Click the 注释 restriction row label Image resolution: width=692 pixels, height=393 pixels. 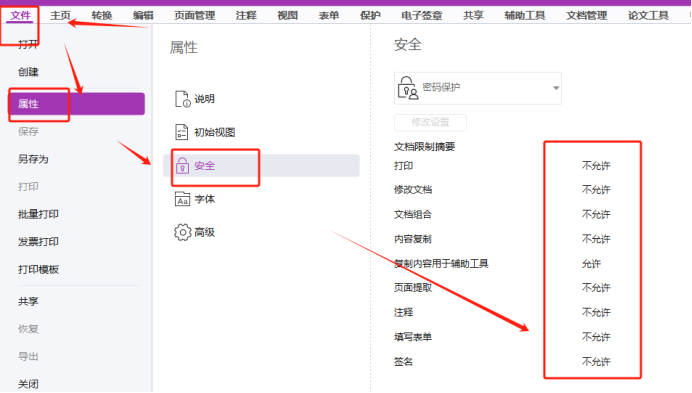click(403, 313)
